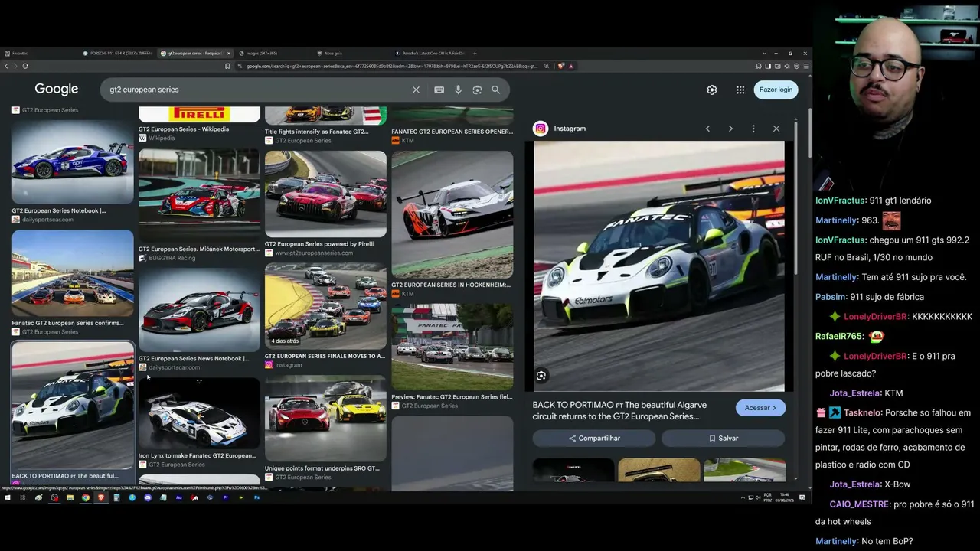Go back with browser back arrow
This screenshot has height=551, width=980.
(7, 66)
